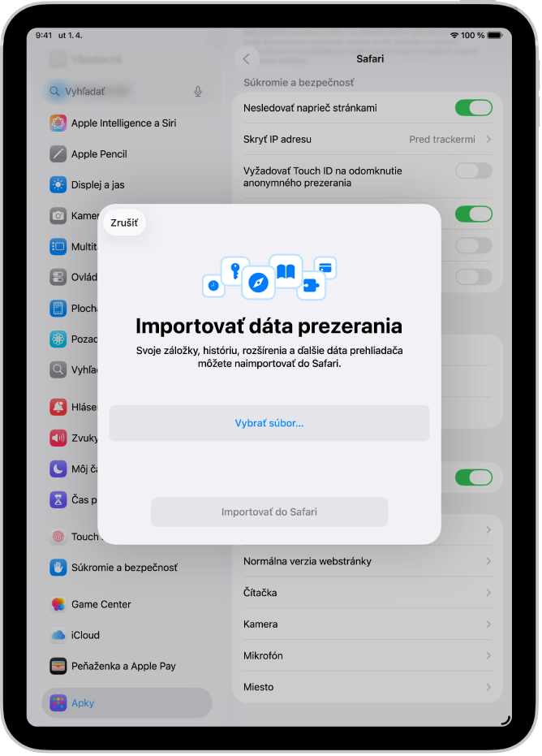Open Čítačka settings chevron

point(488,593)
